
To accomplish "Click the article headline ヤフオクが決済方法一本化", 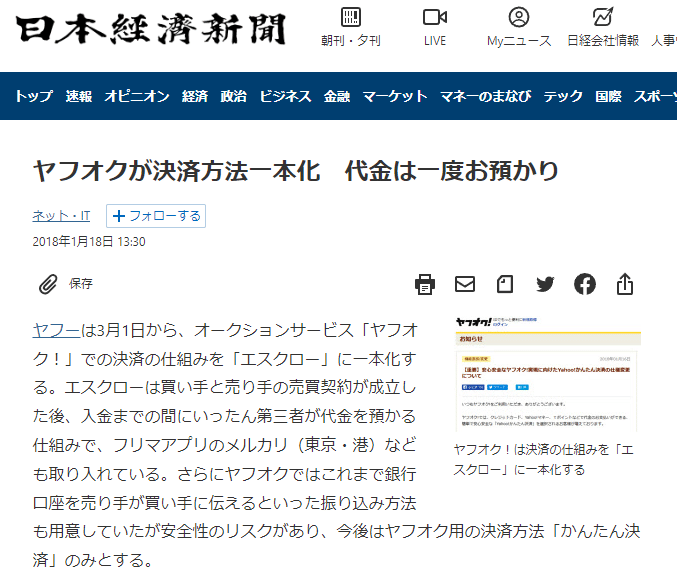I will tap(296, 171).
